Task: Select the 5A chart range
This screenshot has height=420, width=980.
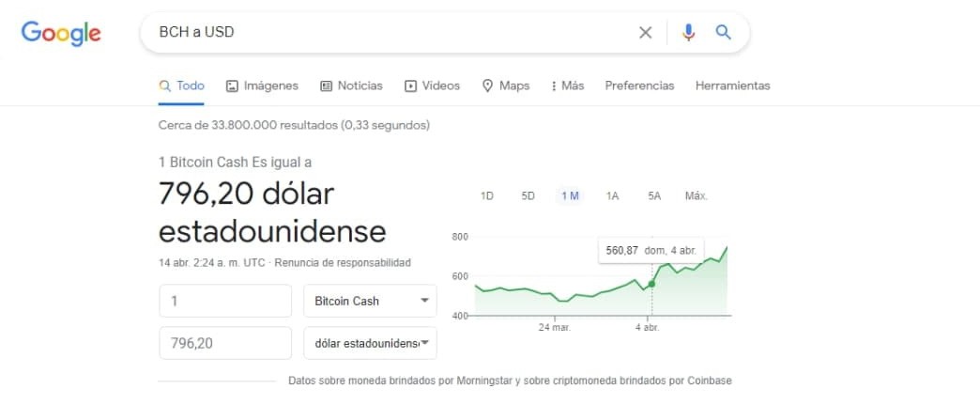Action: coord(654,196)
